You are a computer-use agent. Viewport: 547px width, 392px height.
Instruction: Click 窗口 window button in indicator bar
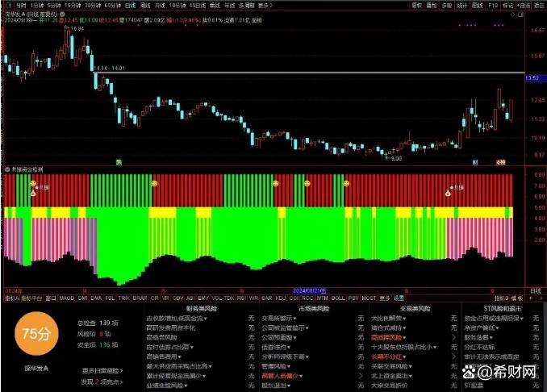tap(51, 298)
